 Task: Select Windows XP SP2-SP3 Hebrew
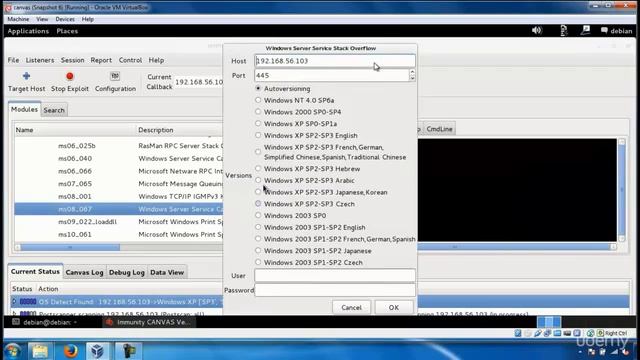click(258, 168)
